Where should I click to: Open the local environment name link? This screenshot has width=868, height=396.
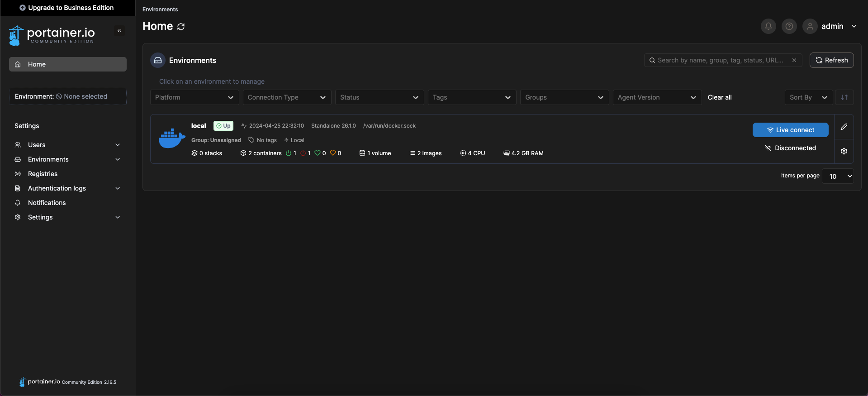click(199, 126)
